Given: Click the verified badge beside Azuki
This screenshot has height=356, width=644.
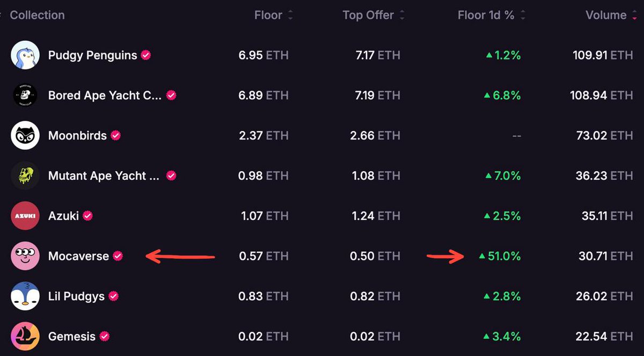Looking at the screenshot, I should click(x=87, y=216).
